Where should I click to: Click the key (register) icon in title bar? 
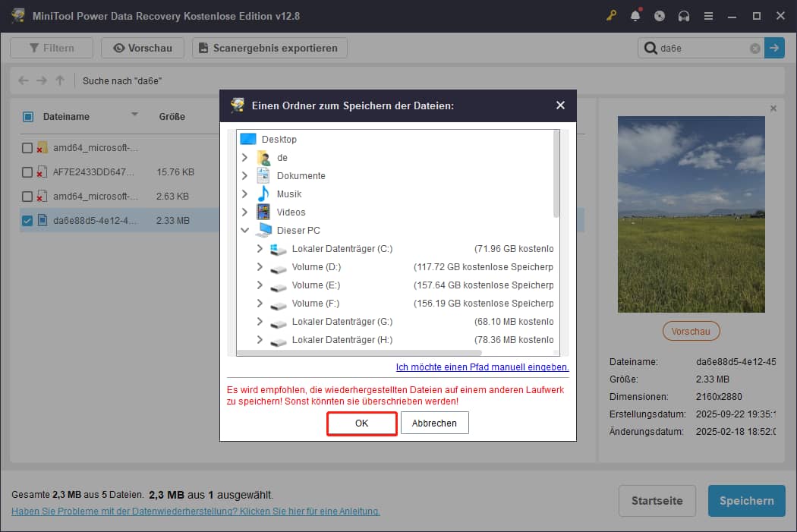coord(611,16)
